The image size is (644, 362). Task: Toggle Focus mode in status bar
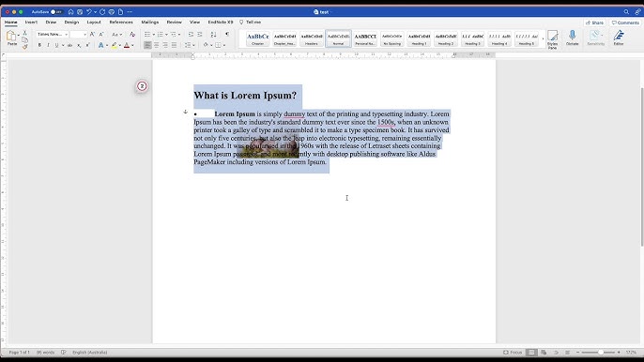tap(513, 352)
